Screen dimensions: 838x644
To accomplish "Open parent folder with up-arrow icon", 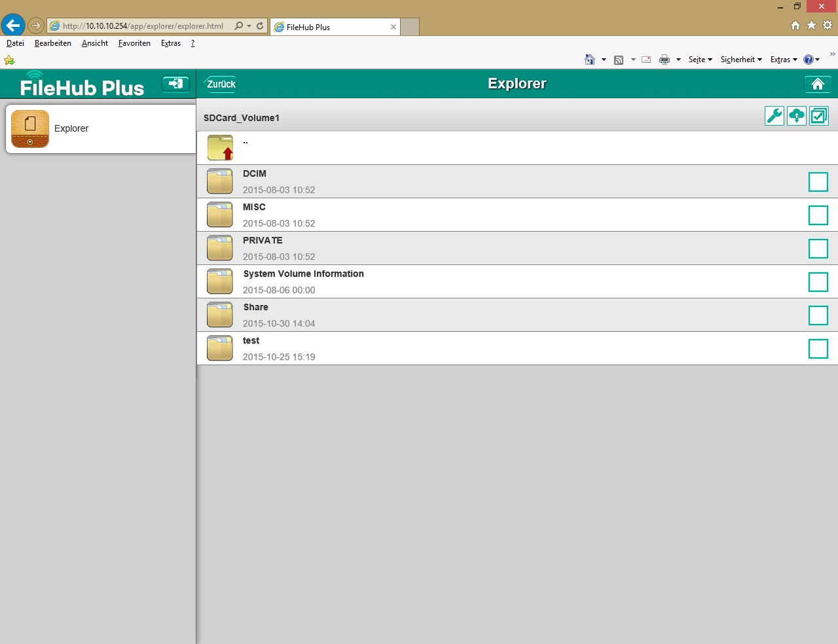I will point(220,148).
